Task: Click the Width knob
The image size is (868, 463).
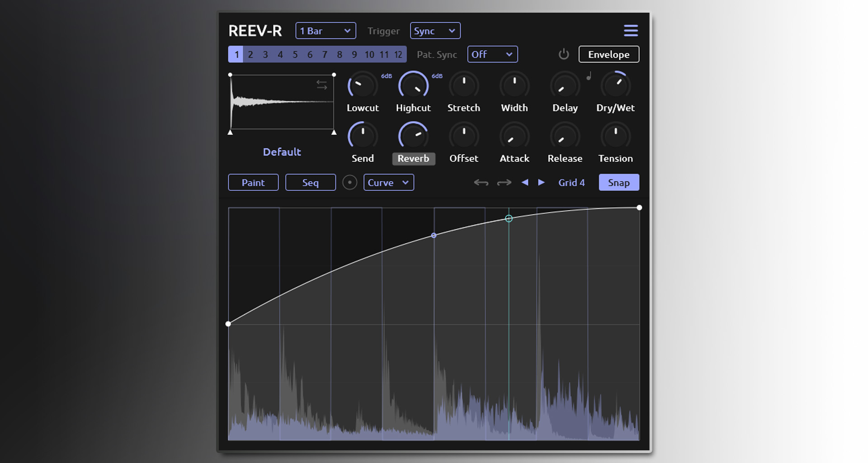Action: pos(514,85)
